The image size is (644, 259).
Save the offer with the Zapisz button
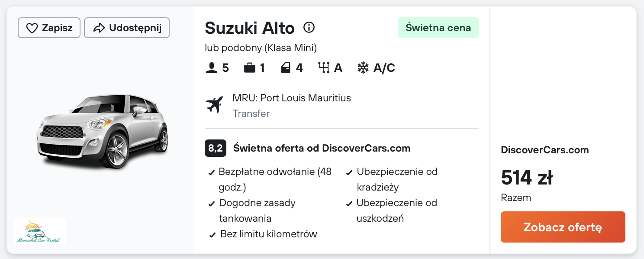click(49, 28)
